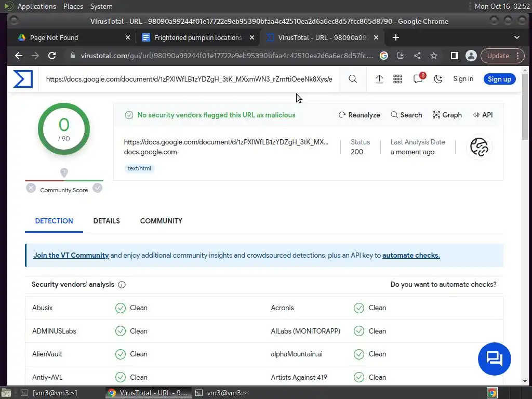Click the automate checks link
The height and width of the screenshot is (399, 532).
click(x=411, y=255)
